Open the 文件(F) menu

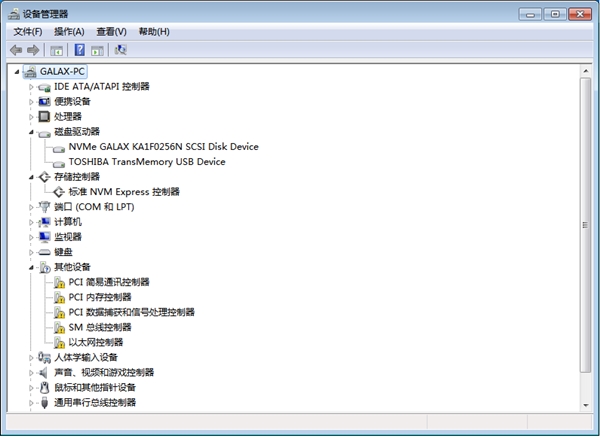28,32
